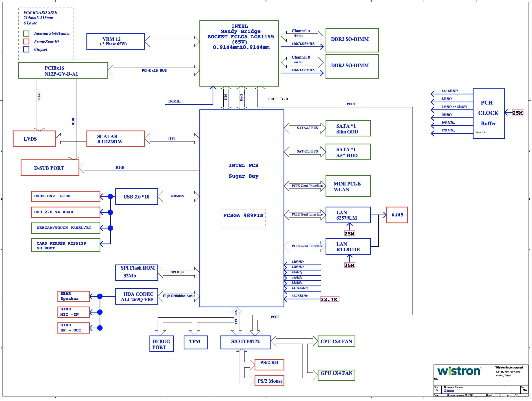Click the 32.768KHz clock input label

[x=299, y=296]
